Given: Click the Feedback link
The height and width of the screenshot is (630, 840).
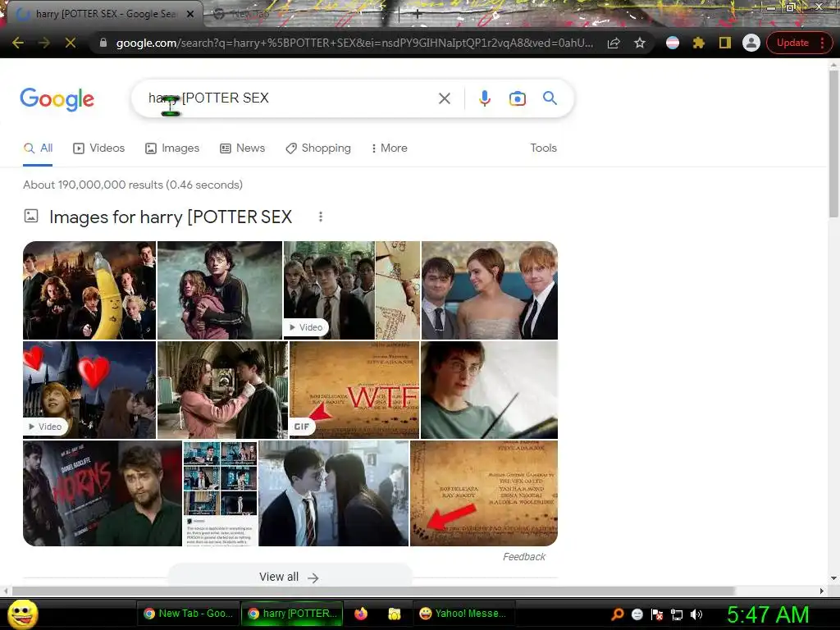Looking at the screenshot, I should point(524,557).
